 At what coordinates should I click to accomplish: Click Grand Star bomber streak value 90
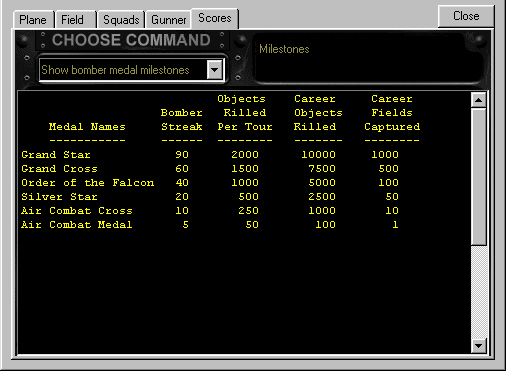[x=182, y=155]
